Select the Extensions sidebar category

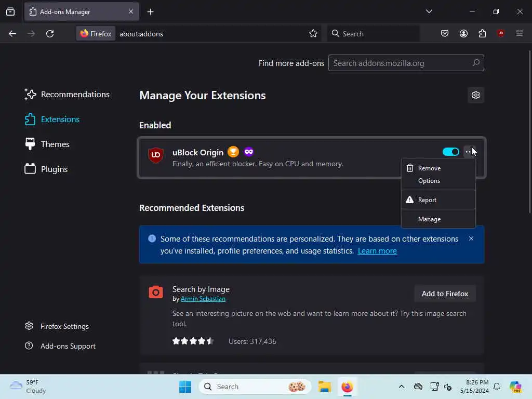[x=52, y=119]
